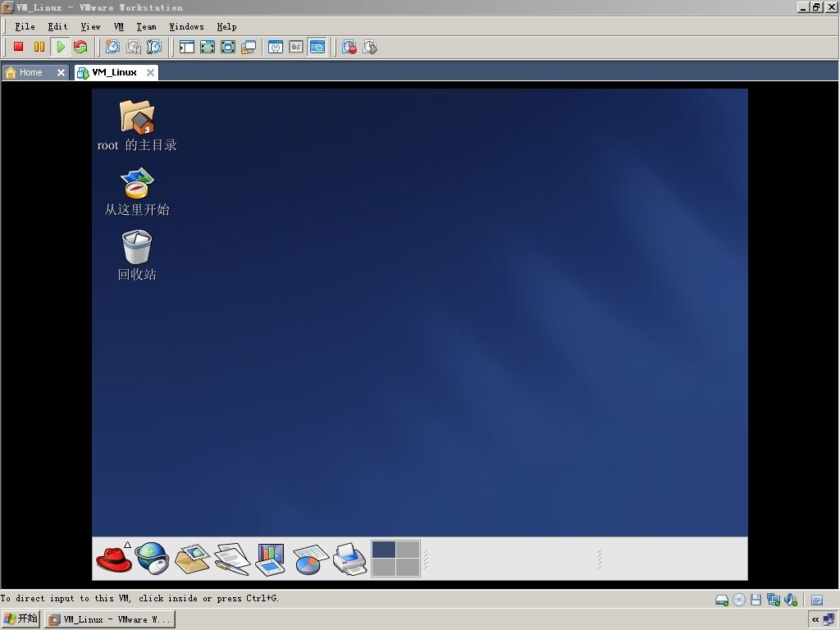Open the Help menu
840x630 pixels.
point(226,27)
